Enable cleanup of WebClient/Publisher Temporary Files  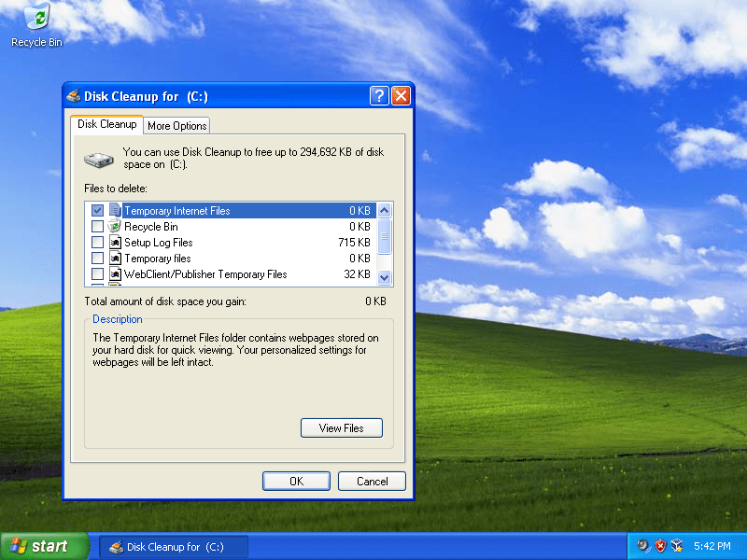point(97,273)
